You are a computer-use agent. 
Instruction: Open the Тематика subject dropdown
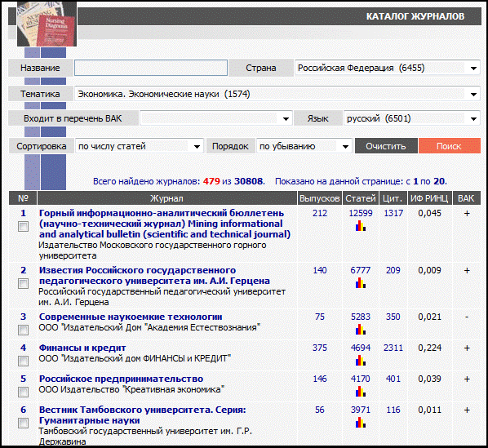pos(277,94)
